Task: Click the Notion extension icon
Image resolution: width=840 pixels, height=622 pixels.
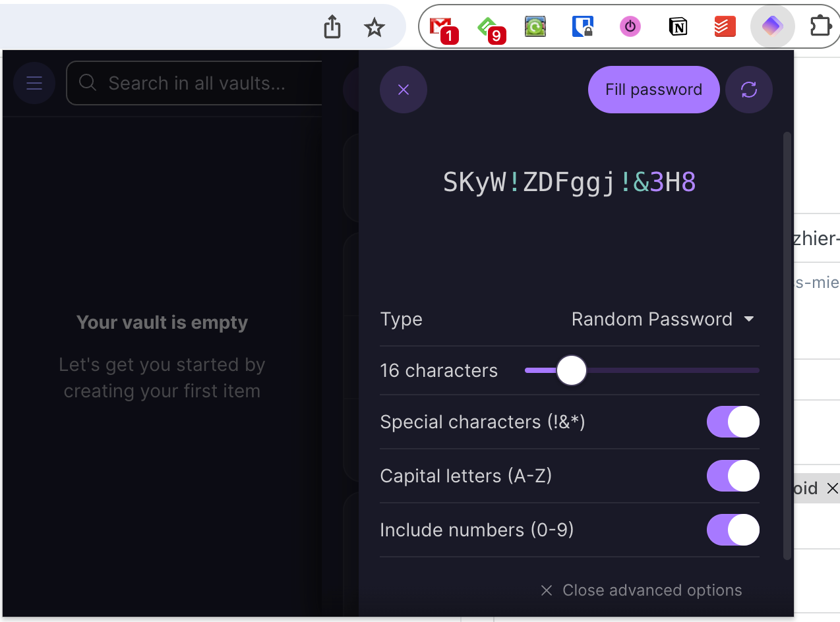Action: point(678,26)
